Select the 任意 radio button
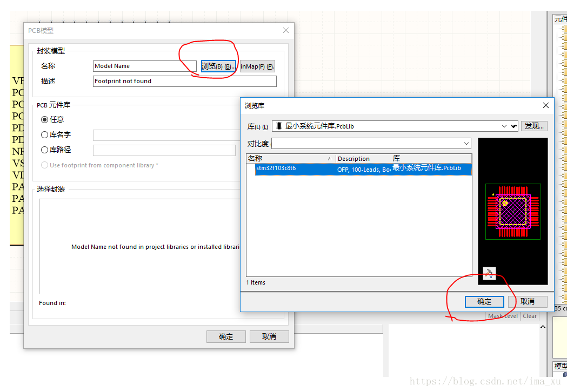567x392 pixels. (x=45, y=119)
